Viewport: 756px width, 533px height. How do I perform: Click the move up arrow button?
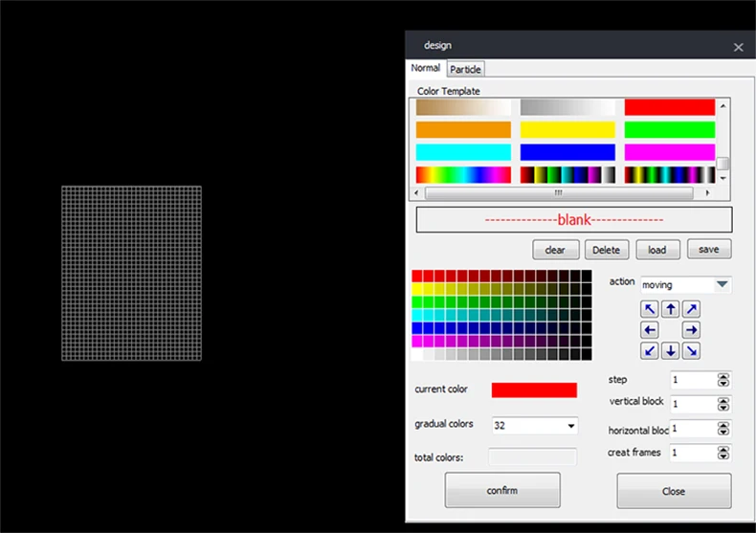coord(670,309)
